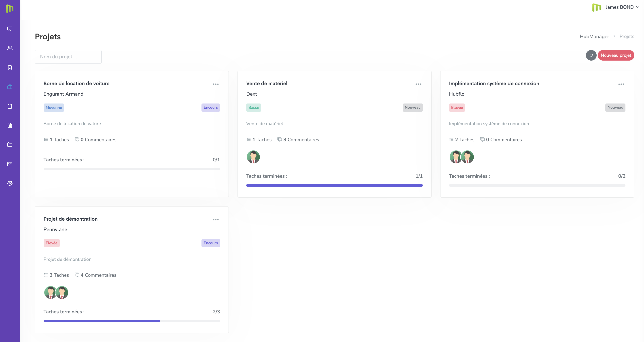
Task: Open the Implémentation système de connexion project title
Action: (x=494, y=84)
